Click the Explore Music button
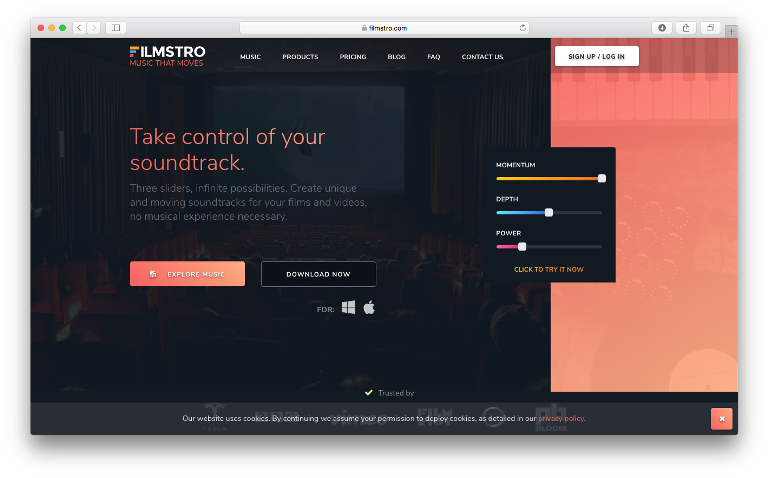 pyautogui.click(x=188, y=274)
